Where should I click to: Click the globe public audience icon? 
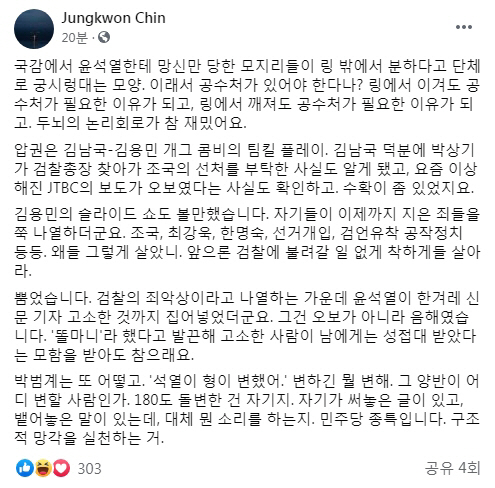104,37
